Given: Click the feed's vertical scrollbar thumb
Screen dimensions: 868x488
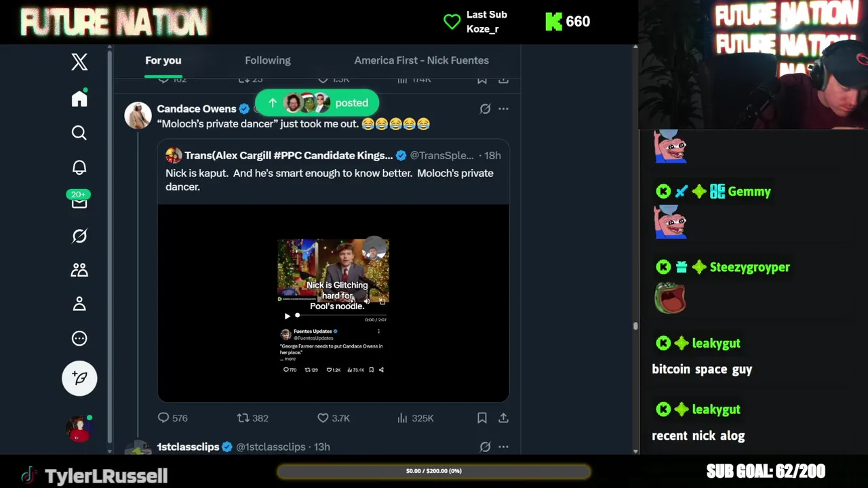Looking at the screenshot, I should coord(635,326).
